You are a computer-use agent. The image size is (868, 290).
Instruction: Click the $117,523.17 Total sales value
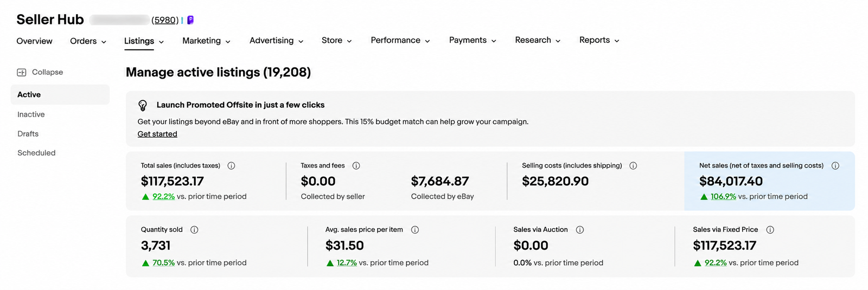tap(173, 182)
